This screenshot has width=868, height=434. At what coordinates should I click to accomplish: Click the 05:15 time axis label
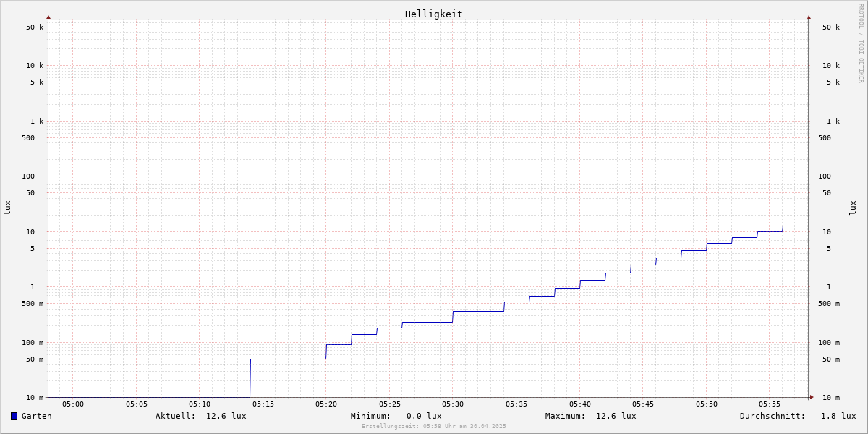click(263, 404)
